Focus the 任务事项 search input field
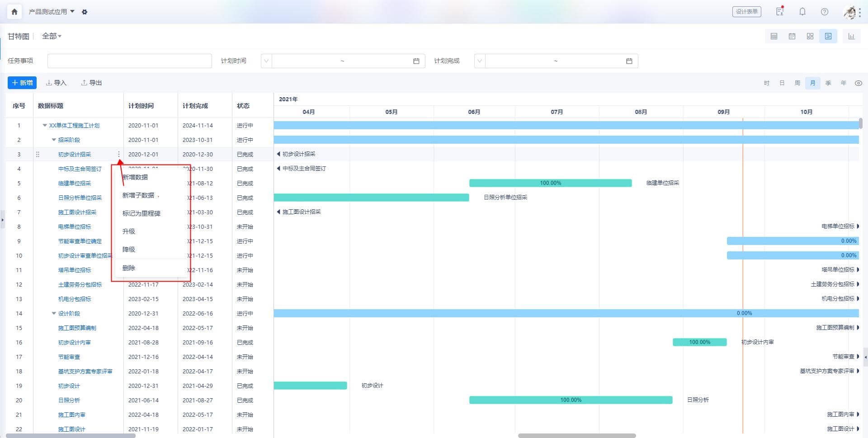 point(129,61)
